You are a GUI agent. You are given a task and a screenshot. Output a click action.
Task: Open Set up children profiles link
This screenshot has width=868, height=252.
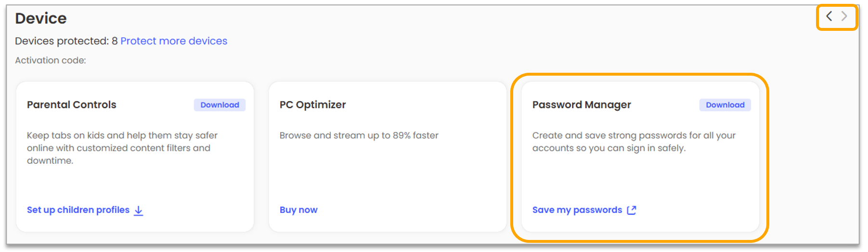tap(78, 210)
